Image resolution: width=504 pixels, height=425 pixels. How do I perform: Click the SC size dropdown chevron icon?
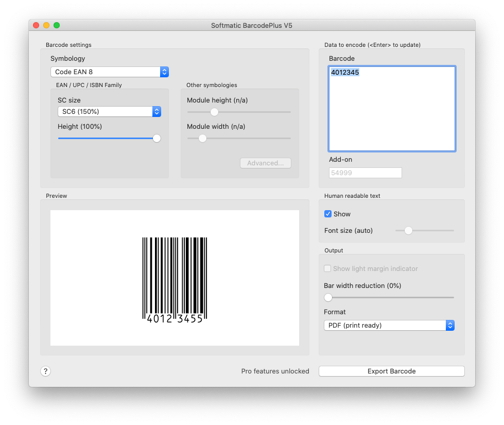pyautogui.click(x=156, y=111)
